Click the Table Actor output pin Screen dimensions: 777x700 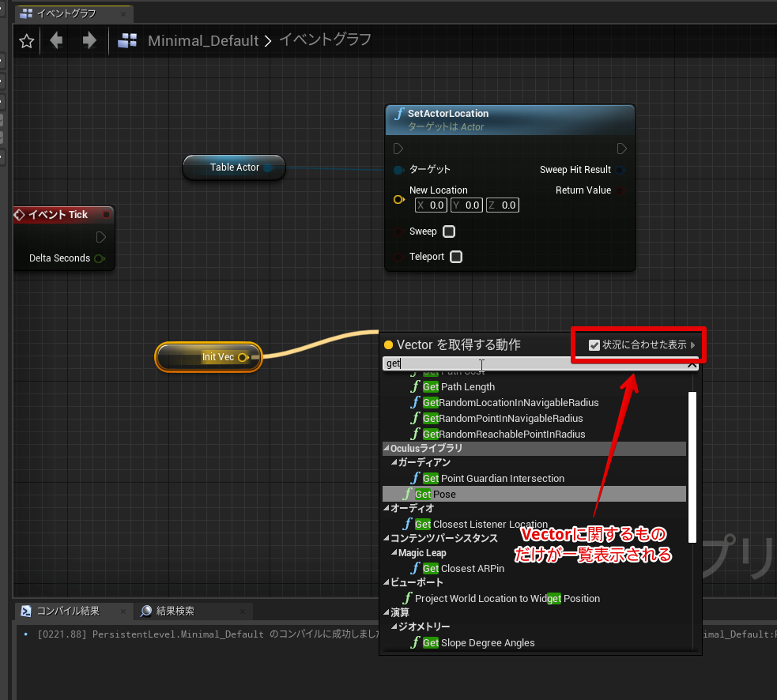click(x=269, y=168)
